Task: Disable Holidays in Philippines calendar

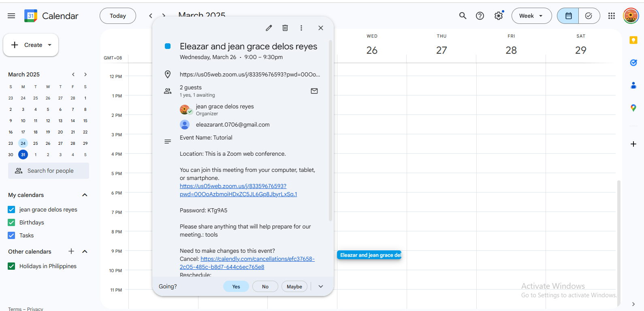Action: pyautogui.click(x=12, y=266)
